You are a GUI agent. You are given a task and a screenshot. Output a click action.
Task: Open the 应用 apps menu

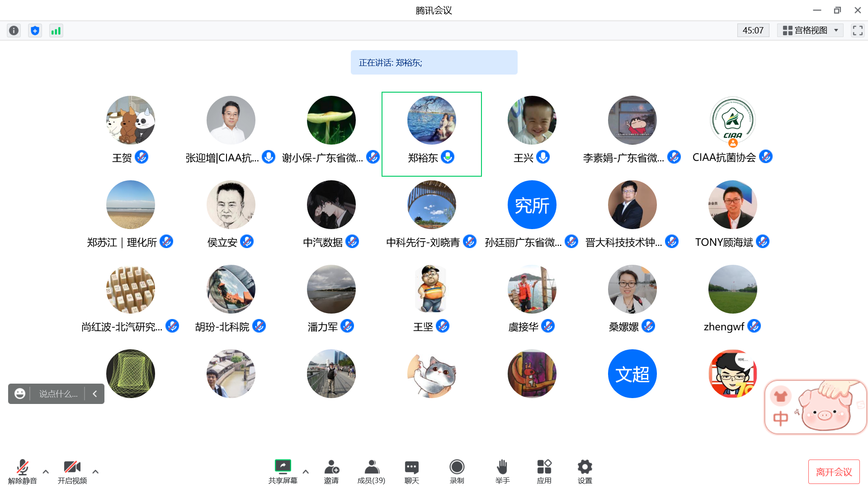click(x=544, y=472)
